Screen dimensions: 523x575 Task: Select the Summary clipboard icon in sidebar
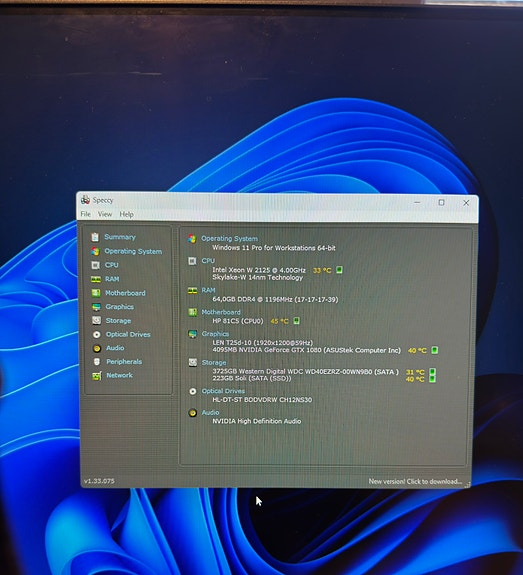(95, 237)
